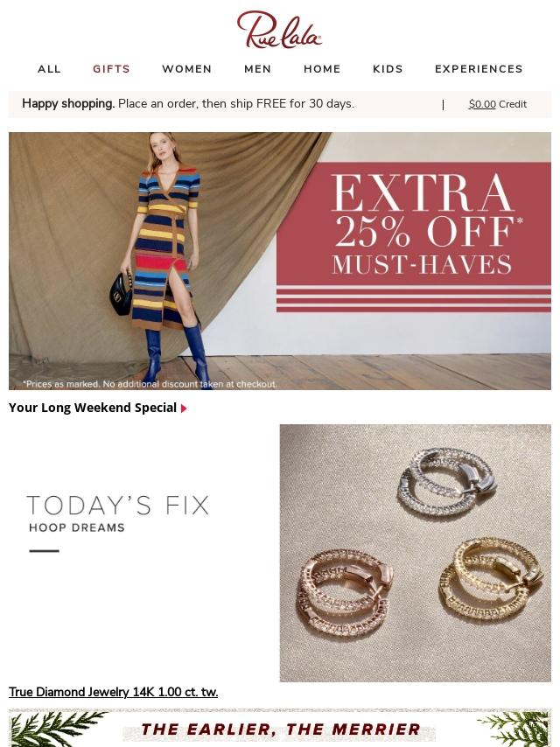
Task: Open True Diamond Jewelry 14K link
Action: tap(114, 692)
